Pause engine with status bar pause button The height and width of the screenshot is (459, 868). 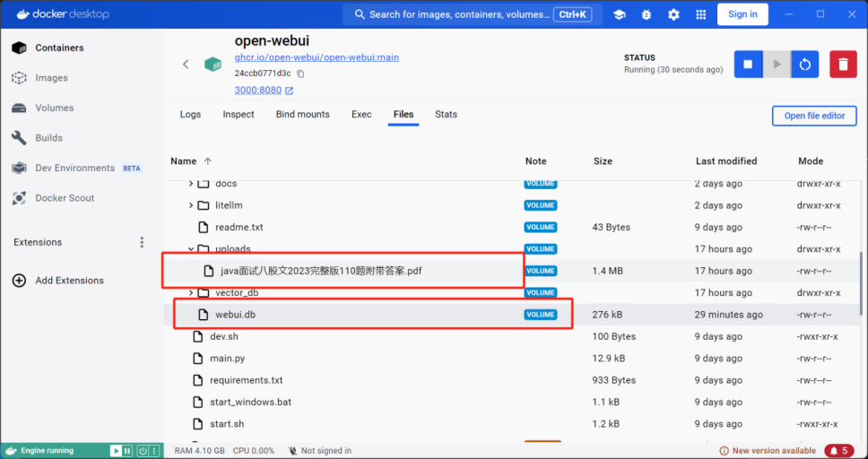coord(127,451)
